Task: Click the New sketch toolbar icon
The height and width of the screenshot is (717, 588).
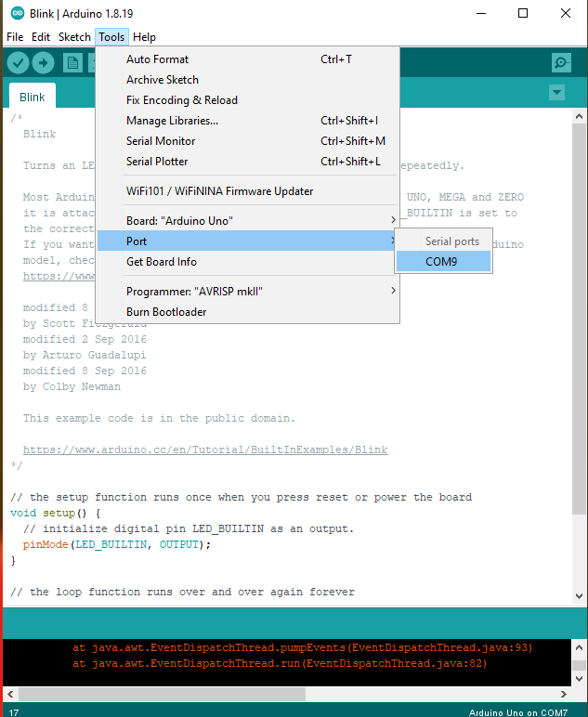Action: [x=72, y=62]
